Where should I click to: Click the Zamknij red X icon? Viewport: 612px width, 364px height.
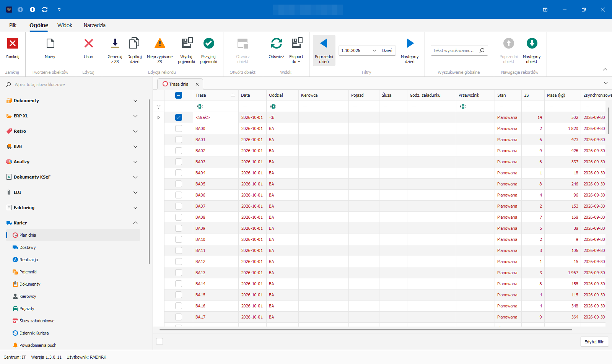coord(13,44)
